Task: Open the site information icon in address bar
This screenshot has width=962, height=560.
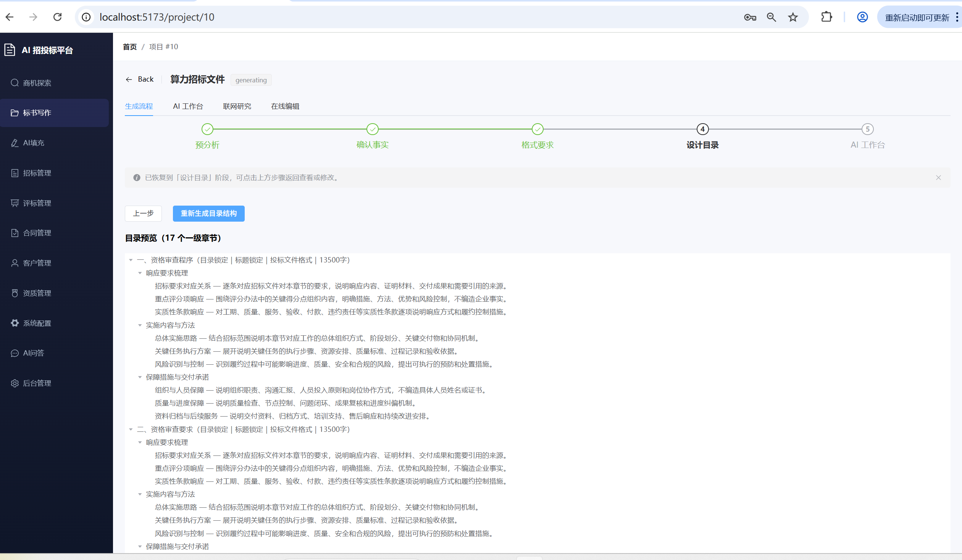Action: 87,17
